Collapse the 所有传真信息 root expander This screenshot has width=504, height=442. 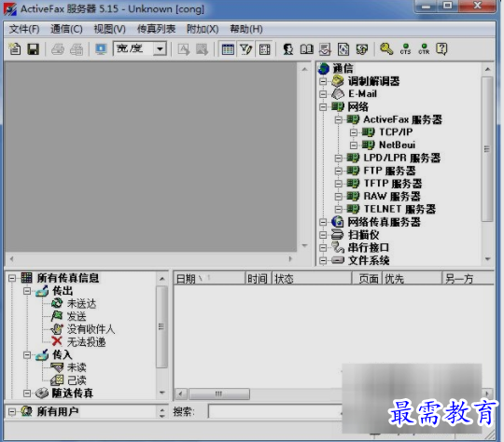pyautogui.click(x=12, y=278)
